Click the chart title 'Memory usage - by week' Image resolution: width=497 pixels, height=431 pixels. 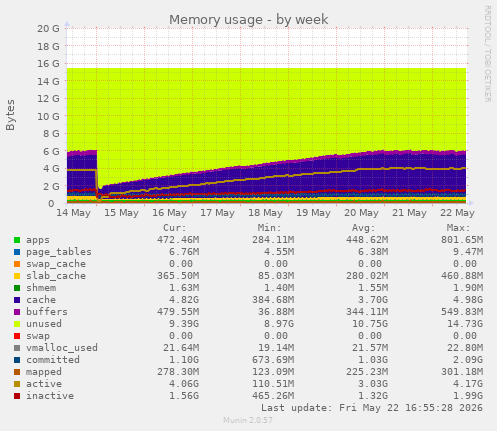click(x=249, y=20)
